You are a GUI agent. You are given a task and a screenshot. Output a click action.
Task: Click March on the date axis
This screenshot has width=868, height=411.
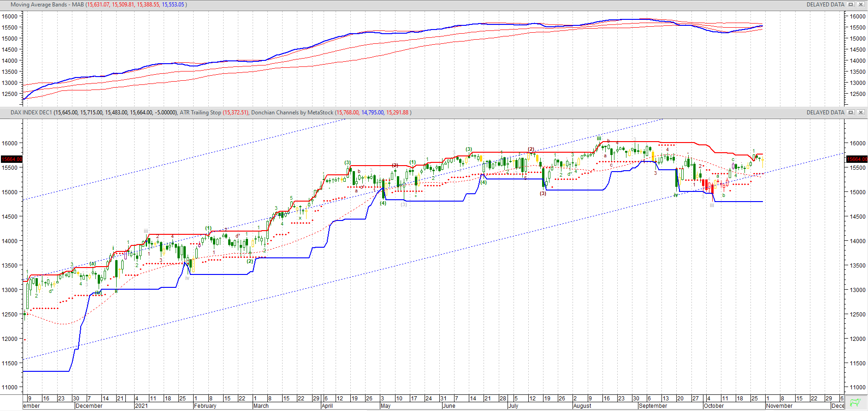pos(261,406)
